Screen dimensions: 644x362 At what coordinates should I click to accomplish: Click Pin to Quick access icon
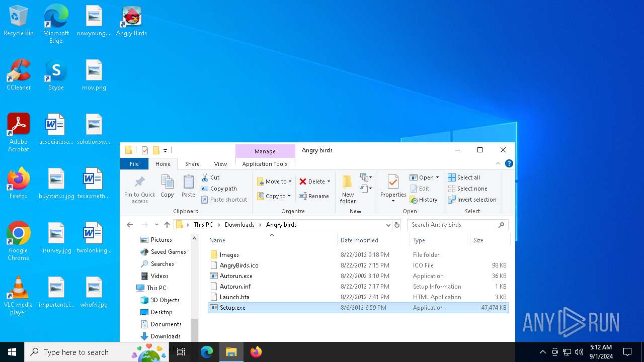tap(140, 189)
